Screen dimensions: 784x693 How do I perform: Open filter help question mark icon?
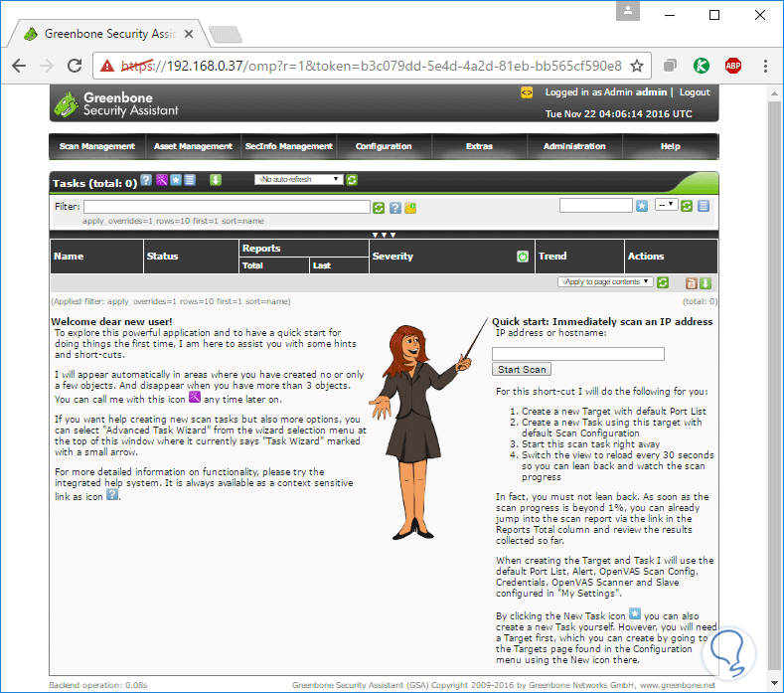395,208
